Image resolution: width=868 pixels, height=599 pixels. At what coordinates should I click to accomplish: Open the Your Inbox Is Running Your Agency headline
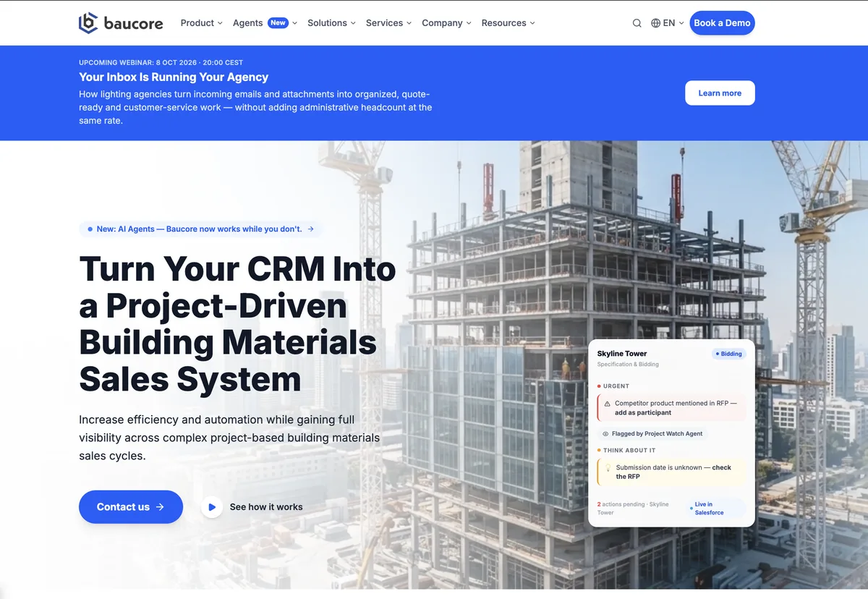[x=174, y=77]
